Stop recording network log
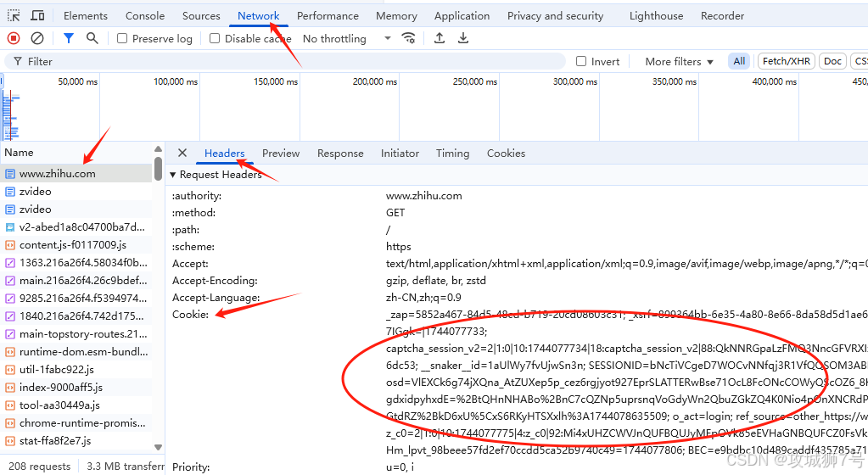Viewport: 868px width, 475px height. point(14,38)
